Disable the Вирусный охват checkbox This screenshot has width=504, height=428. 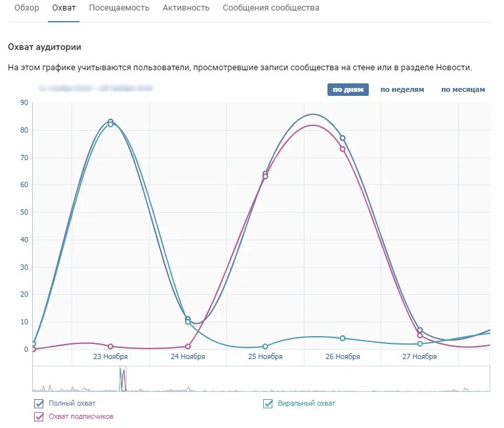tap(268, 404)
